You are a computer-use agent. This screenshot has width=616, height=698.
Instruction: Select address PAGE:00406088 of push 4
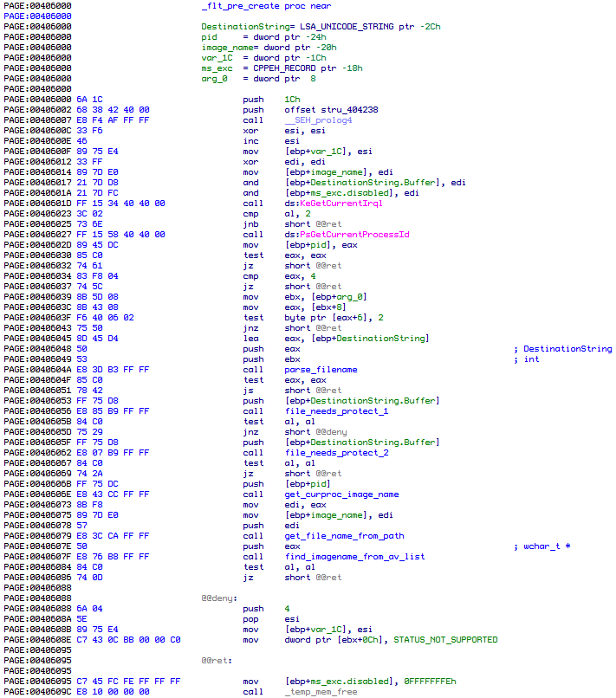coord(37,609)
